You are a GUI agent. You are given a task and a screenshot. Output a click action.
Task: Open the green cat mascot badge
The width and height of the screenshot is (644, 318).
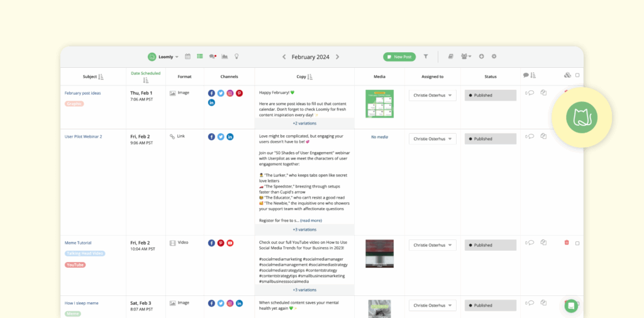(x=582, y=118)
